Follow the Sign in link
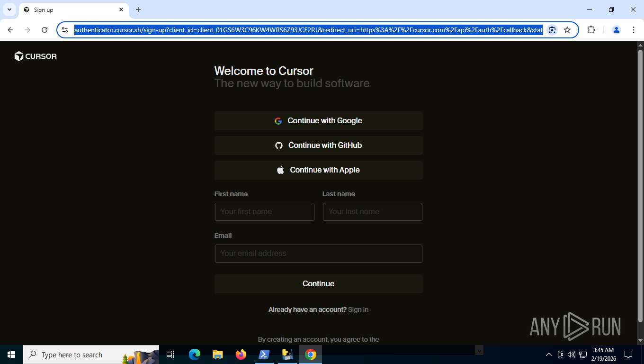644x364 pixels. coord(358,309)
